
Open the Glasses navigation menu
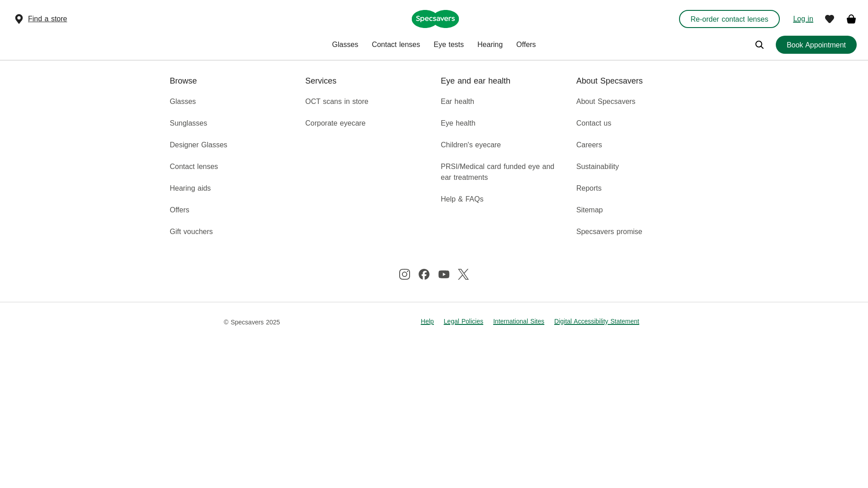(x=345, y=45)
